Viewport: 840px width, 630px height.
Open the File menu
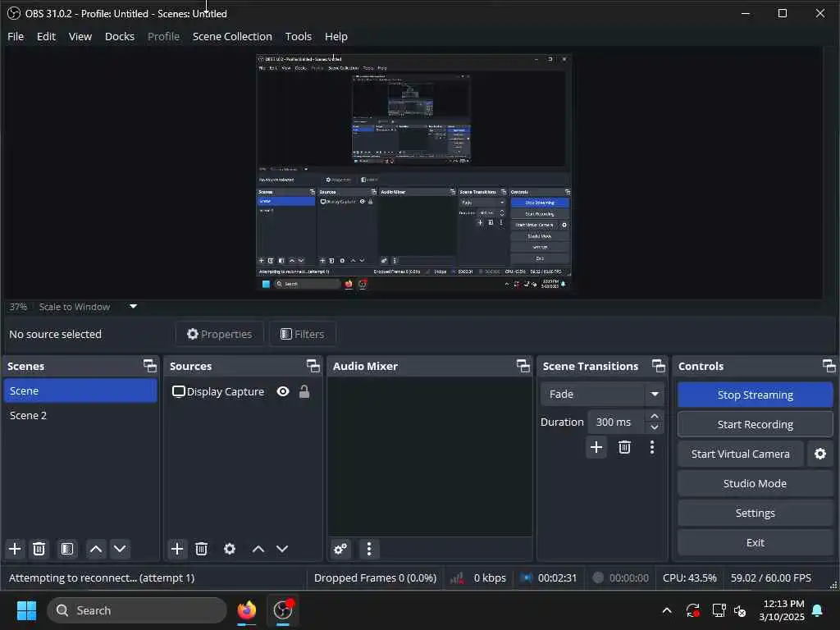tap(16, 36)
